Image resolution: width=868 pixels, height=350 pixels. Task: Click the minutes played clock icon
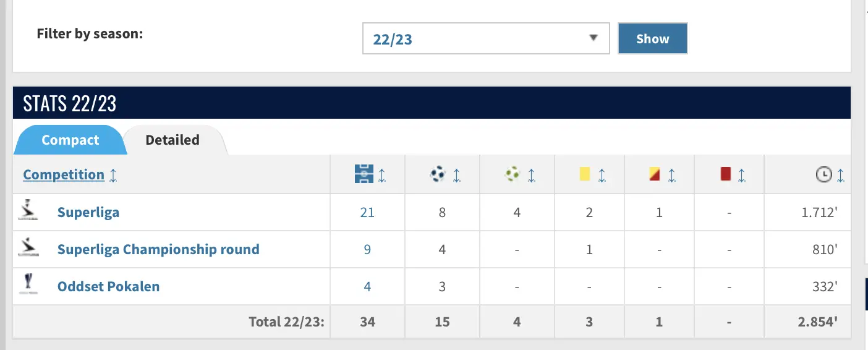823,175
